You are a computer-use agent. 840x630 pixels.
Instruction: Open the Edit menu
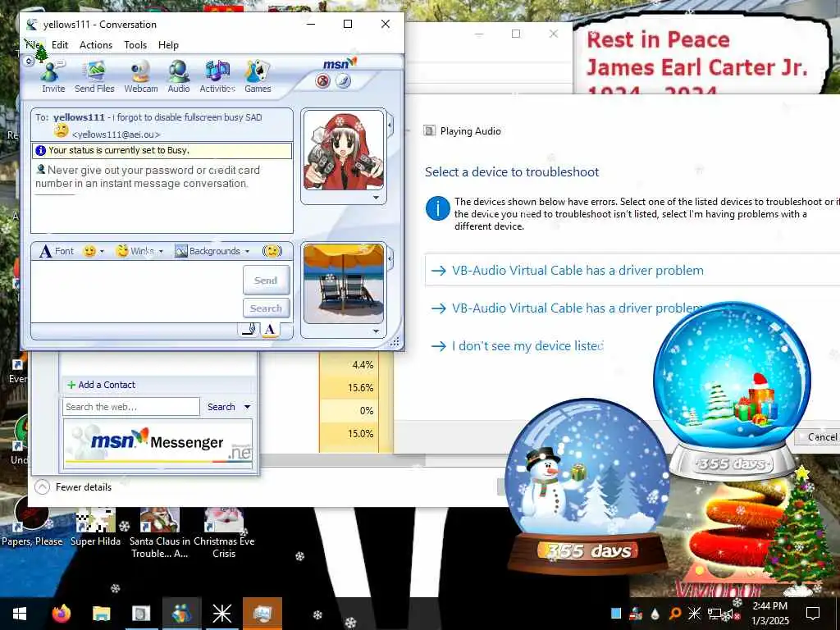coord(59,45)
